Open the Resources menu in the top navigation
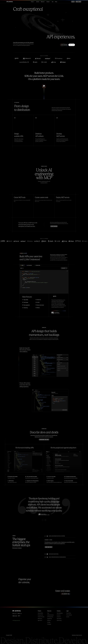Viewport: 88px width, 644px height. pos(43,2)
